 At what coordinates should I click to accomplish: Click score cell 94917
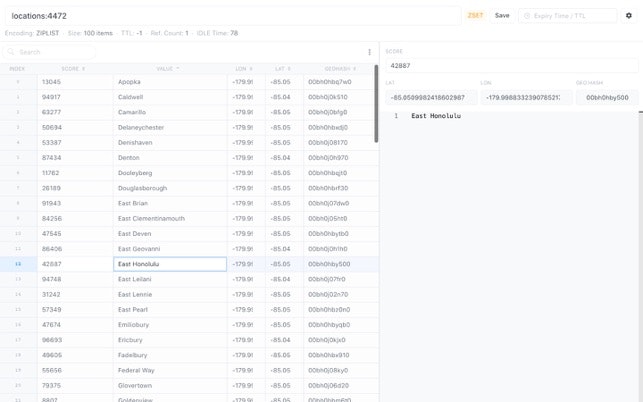[75, 97]
